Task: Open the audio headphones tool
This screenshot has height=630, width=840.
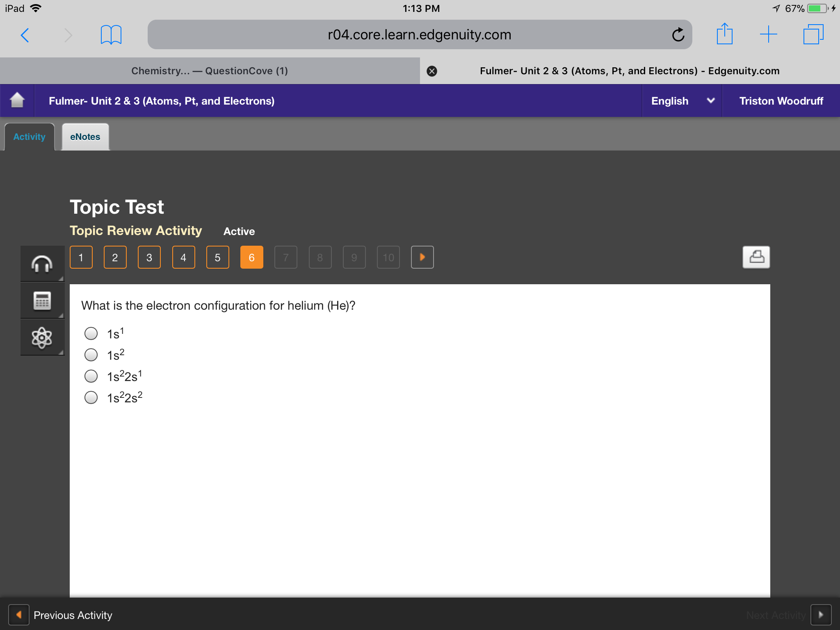Action: click(42, 264)
